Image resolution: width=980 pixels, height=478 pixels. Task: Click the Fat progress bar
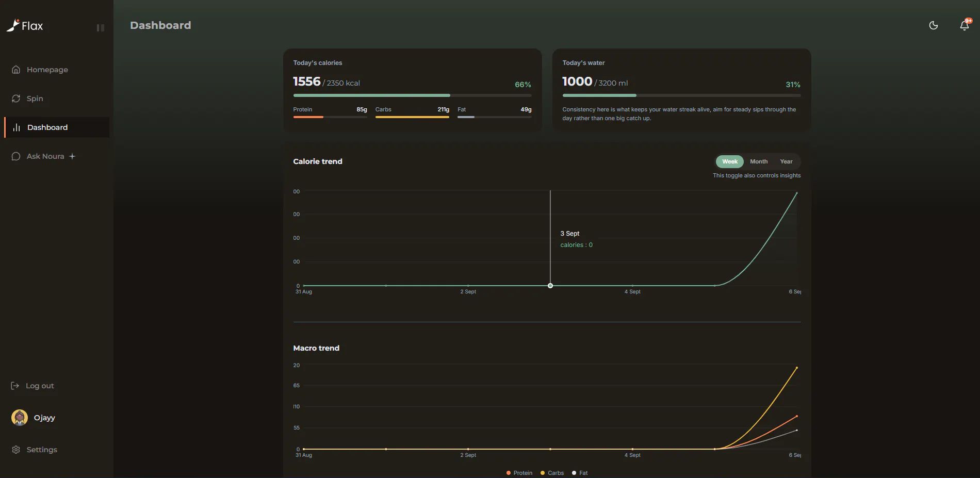tap(494, 117)
